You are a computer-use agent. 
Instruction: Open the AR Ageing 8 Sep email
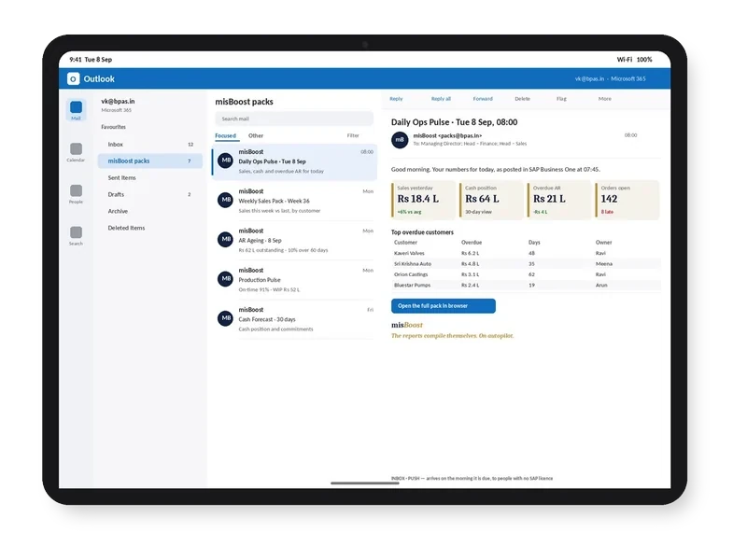(294, 240)
